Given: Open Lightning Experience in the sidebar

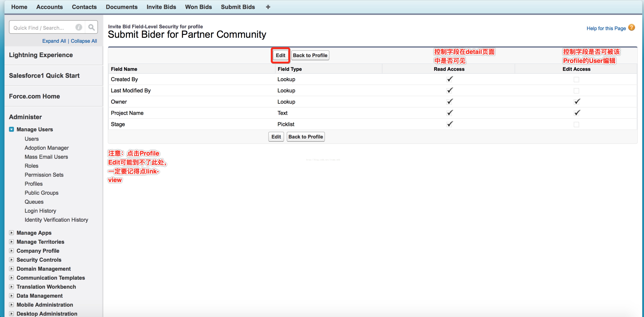Looking at the screenshot, I should click(x=41, y=55).
